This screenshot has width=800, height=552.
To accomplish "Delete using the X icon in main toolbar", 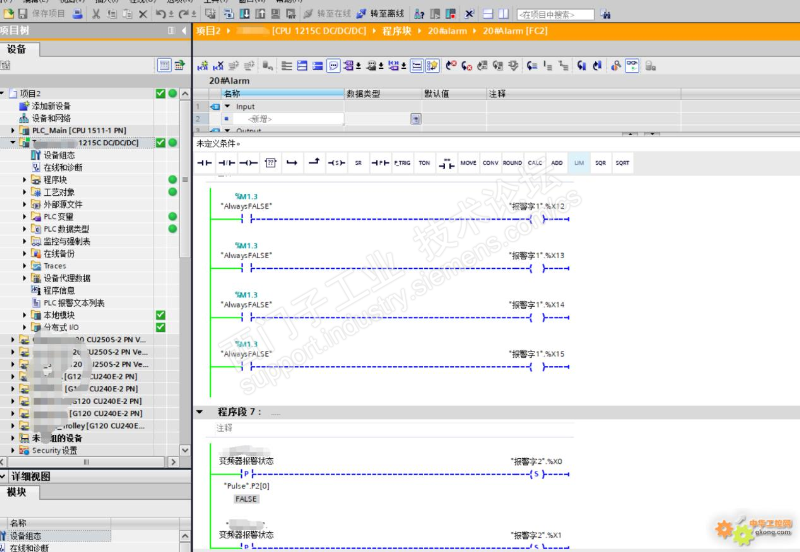I will click(143, 14).
